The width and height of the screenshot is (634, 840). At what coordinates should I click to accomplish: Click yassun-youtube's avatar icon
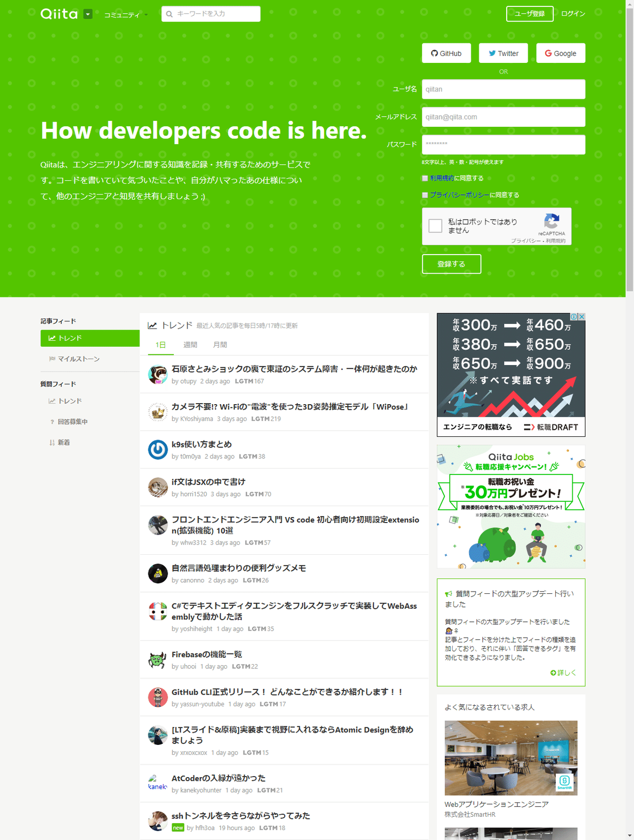pos(157,697)
